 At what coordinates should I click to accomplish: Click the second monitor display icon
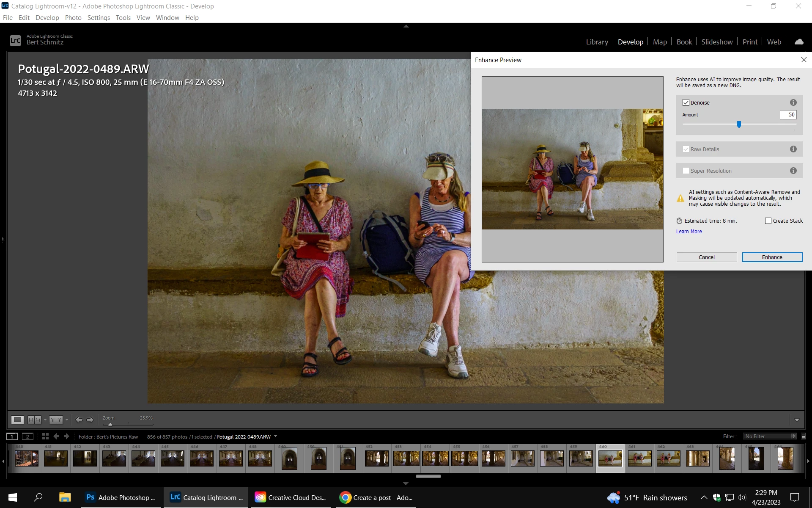[x=27, y=436]
